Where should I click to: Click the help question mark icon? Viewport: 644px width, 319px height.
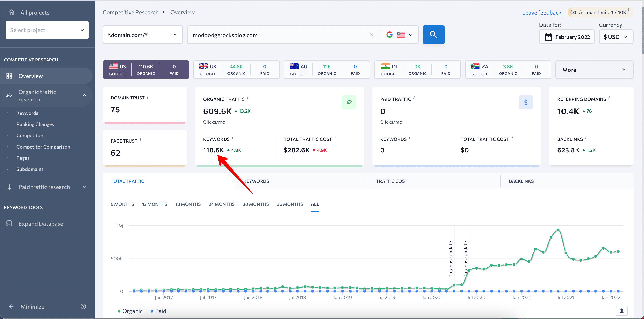tap(83, 306)
